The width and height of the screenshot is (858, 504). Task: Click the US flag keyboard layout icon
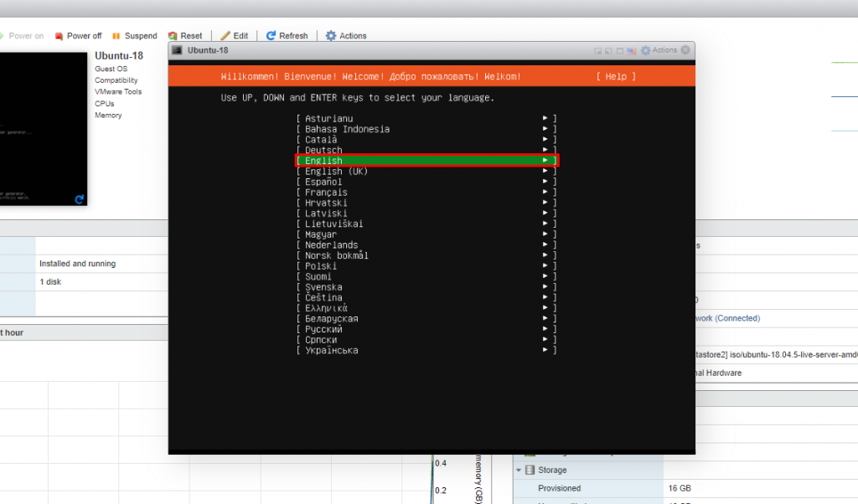[631, 51]
